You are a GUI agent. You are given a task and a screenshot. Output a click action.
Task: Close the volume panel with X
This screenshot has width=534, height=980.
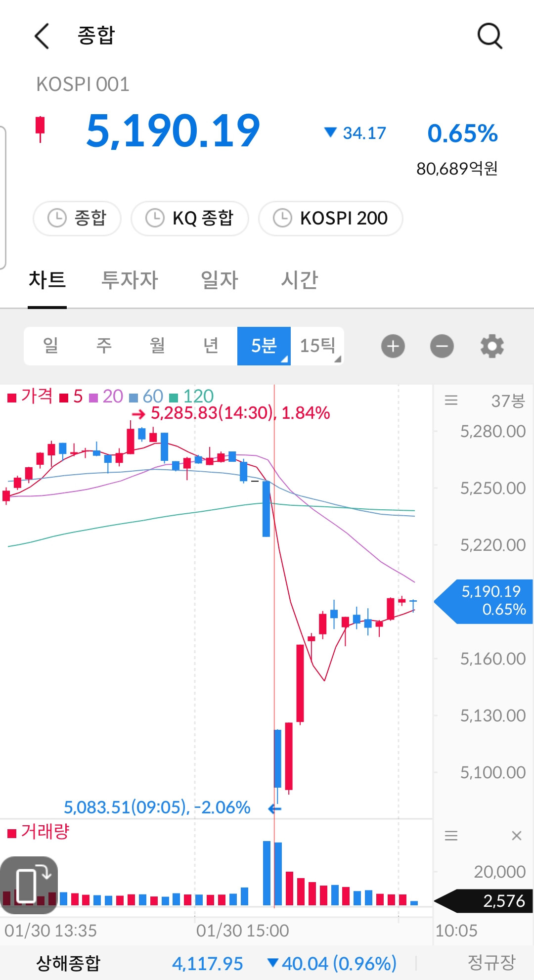517,836
